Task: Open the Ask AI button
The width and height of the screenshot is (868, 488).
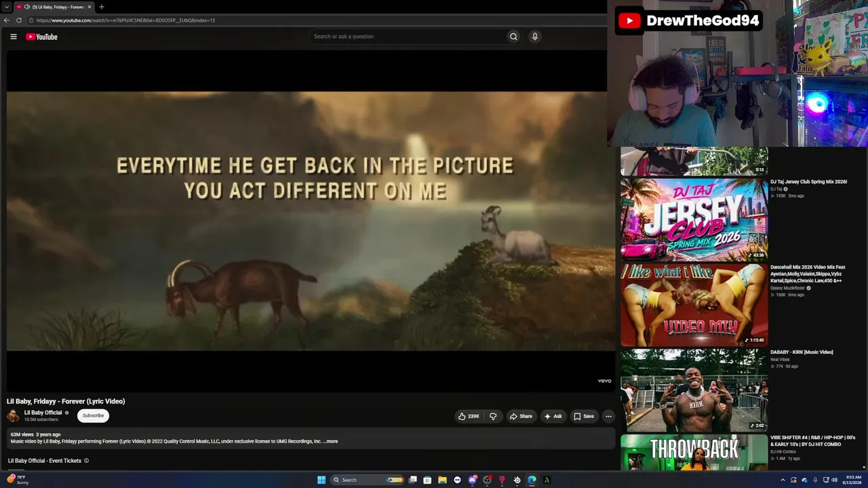Action: click(x=553, y=416)
